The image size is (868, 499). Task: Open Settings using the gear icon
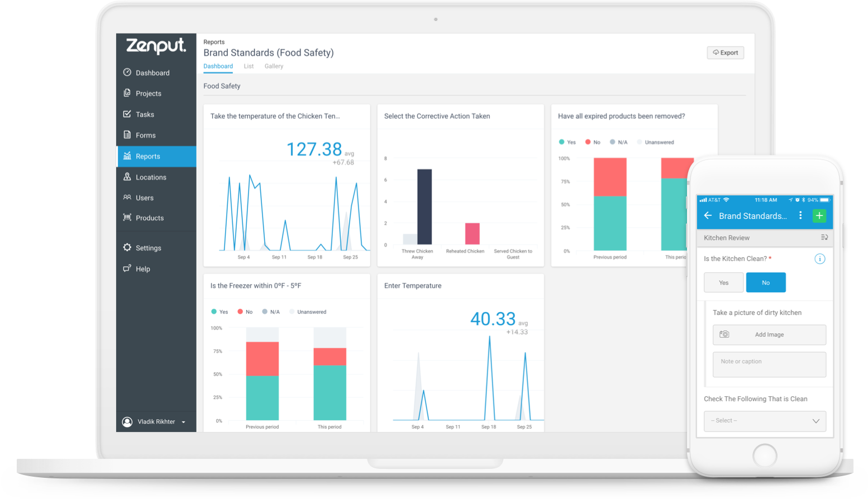tap(127, 248)
